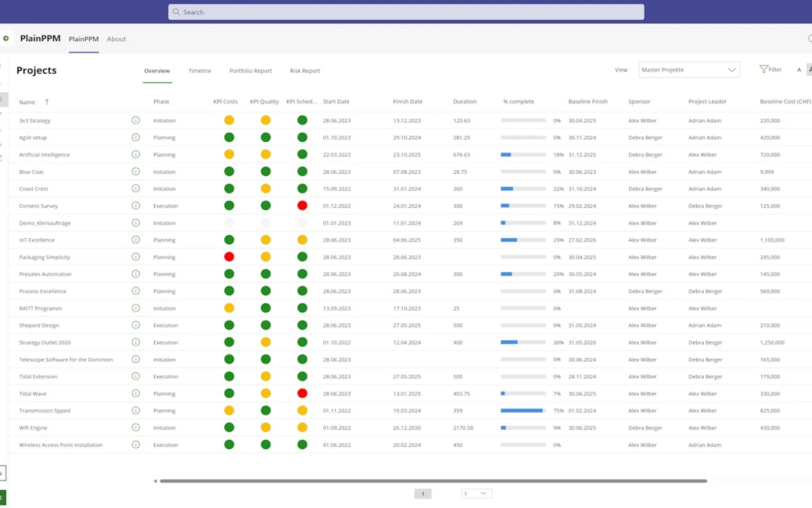Click the yellow KPI Costs dot for RAITT Programm

point(229,308)
